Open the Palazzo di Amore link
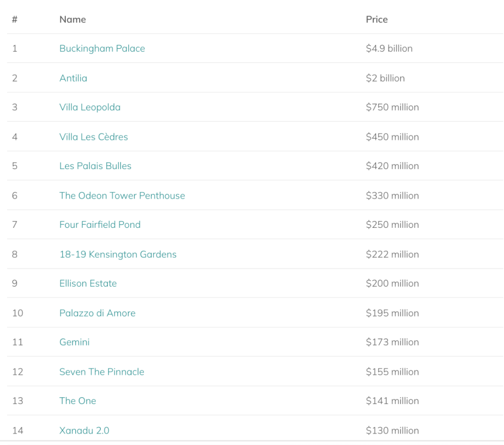 (x=97, y=313)
